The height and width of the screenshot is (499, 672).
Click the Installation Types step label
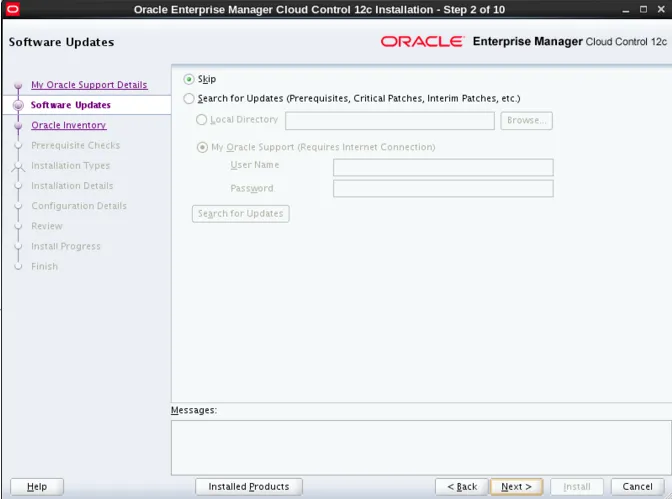coord(70,165)
